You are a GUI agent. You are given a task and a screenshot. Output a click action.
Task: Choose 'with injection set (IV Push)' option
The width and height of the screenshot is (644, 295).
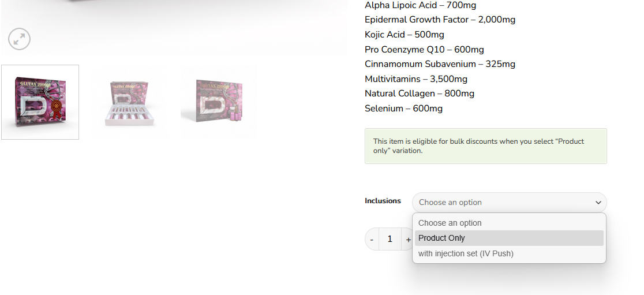coord(466,253)
